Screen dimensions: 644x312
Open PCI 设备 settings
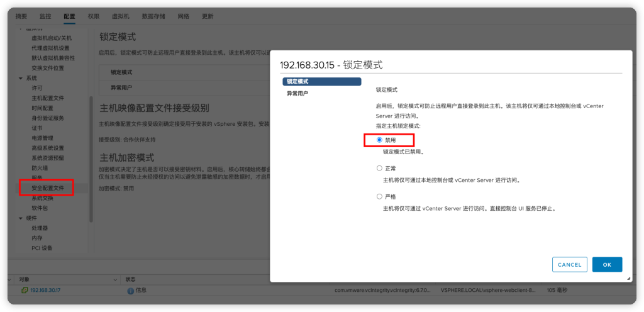coord(42,248)
